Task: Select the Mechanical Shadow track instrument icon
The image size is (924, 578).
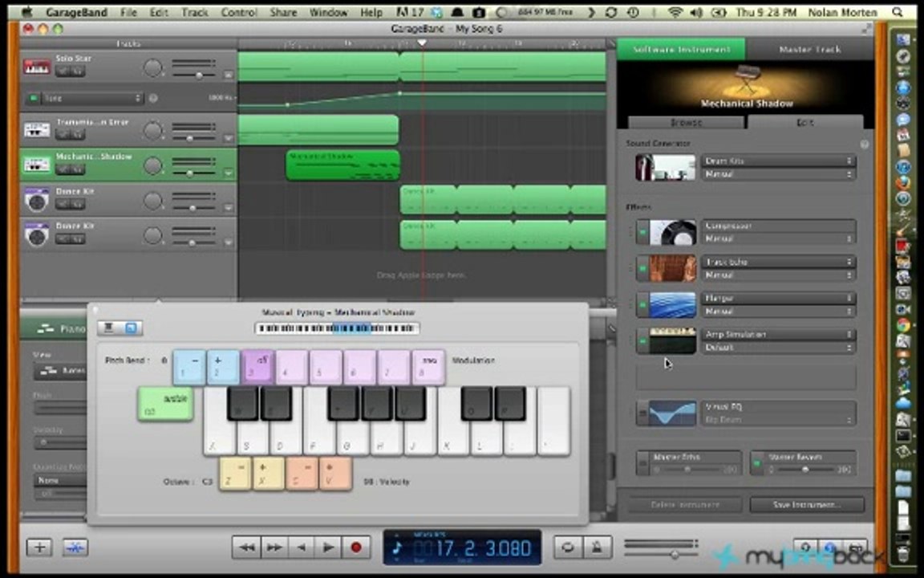Action: (37, 165)
